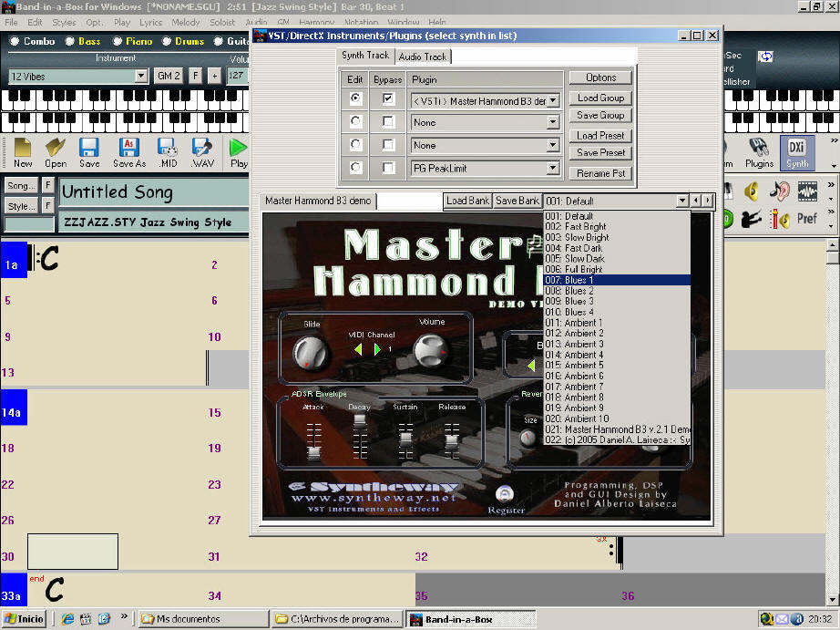This screenshot has width=840, height=630.
Task: Open the Styles menu
Action: pos(64,23)
